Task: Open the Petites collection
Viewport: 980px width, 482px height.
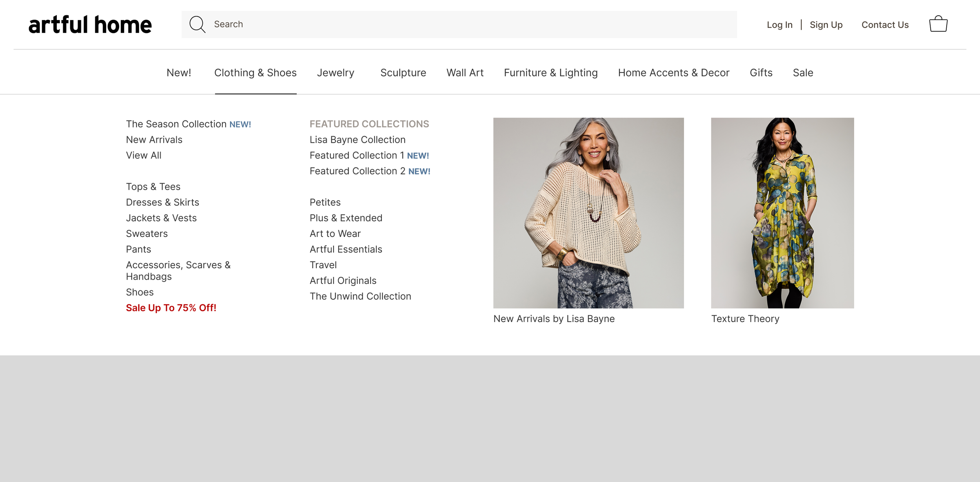Action: coord(325,202)
